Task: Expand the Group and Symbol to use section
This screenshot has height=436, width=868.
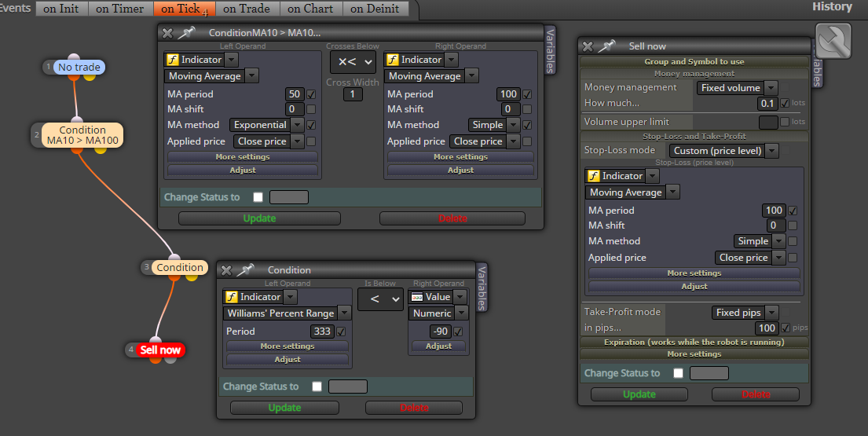Action: tap(694, 61)
